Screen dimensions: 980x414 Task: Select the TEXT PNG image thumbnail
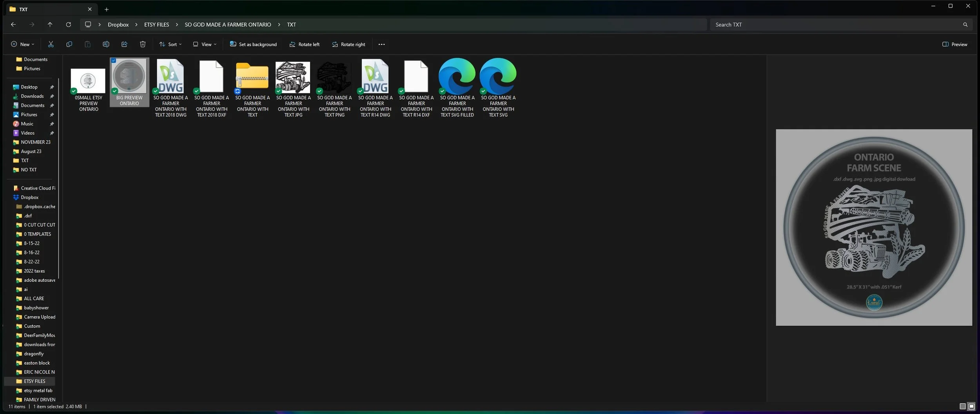click(x=334, y=77)
